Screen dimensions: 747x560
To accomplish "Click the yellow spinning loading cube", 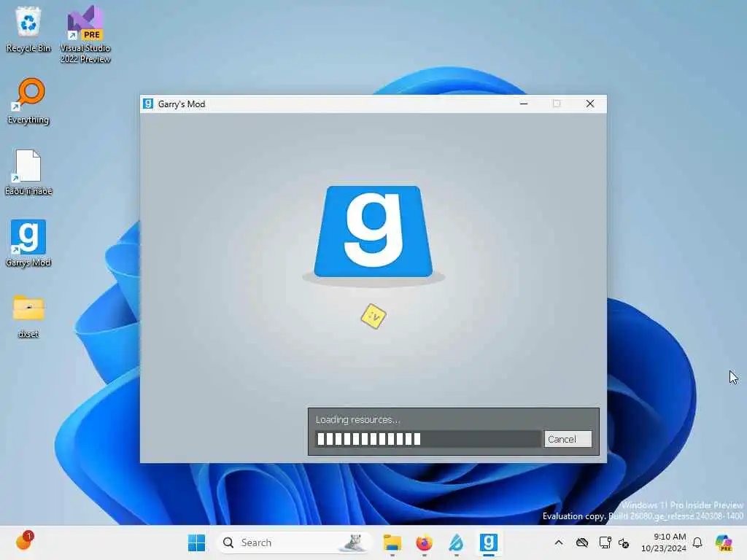I will coord(373,316).
